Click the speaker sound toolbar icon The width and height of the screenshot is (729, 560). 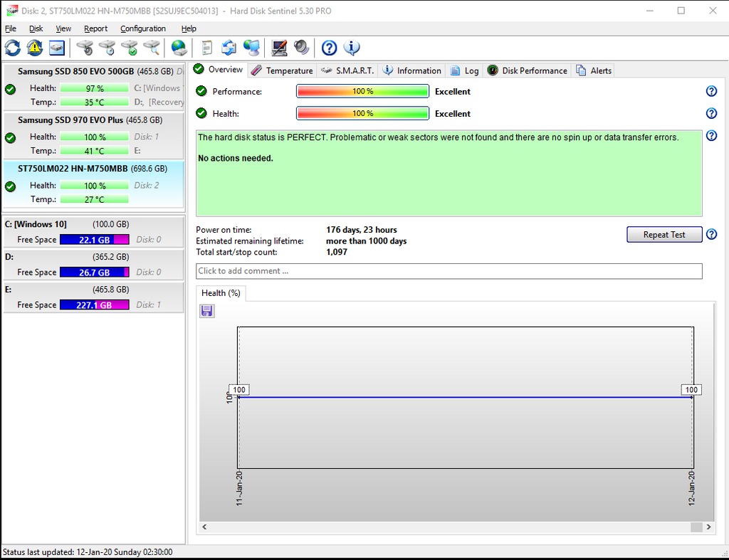point(302,48)
